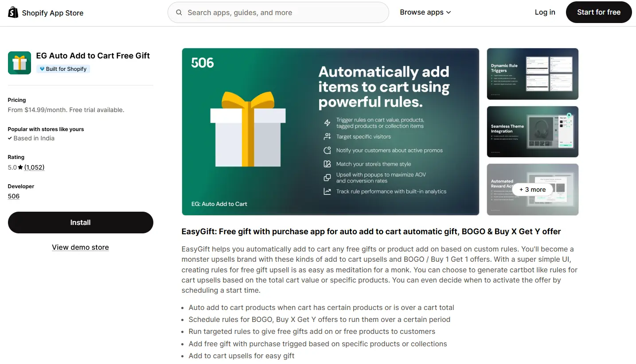Viewport: 636px width, 364px height.
Task: Focus the search apps input field
Action: (x=278, y=12)
